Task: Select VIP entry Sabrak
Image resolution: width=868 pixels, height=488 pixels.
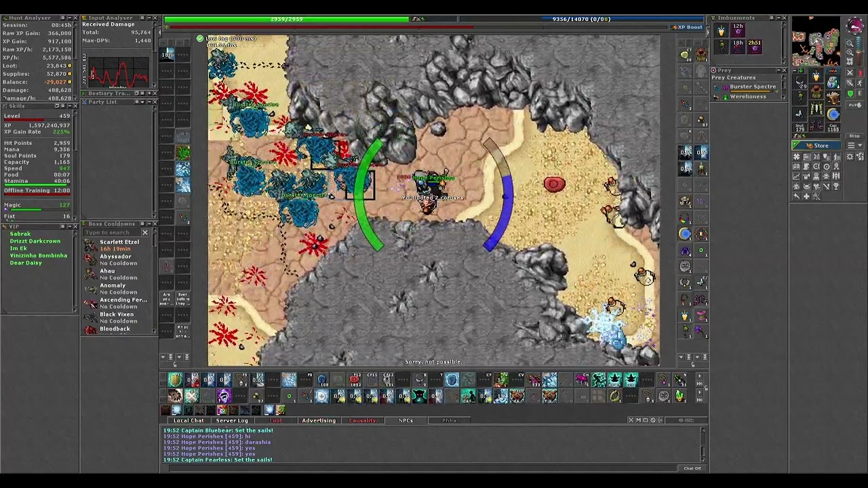Action: pyautogui.click(x=20, y=234)
